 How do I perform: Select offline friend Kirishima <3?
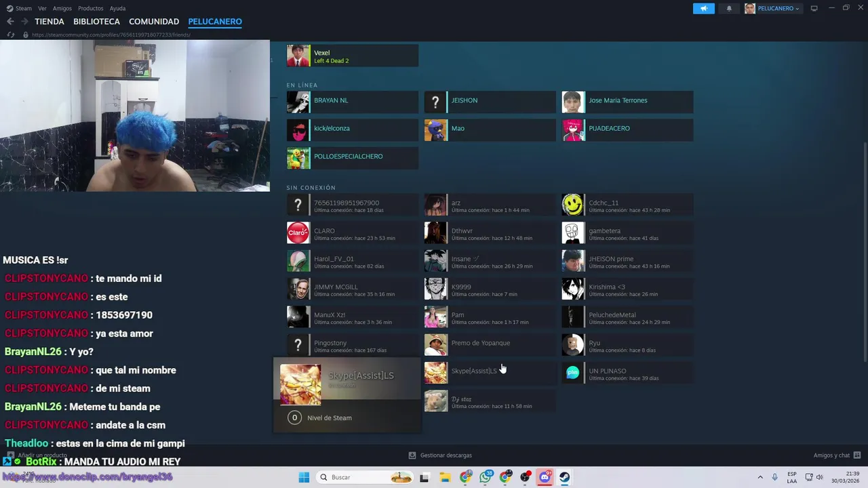coord(627,289)
